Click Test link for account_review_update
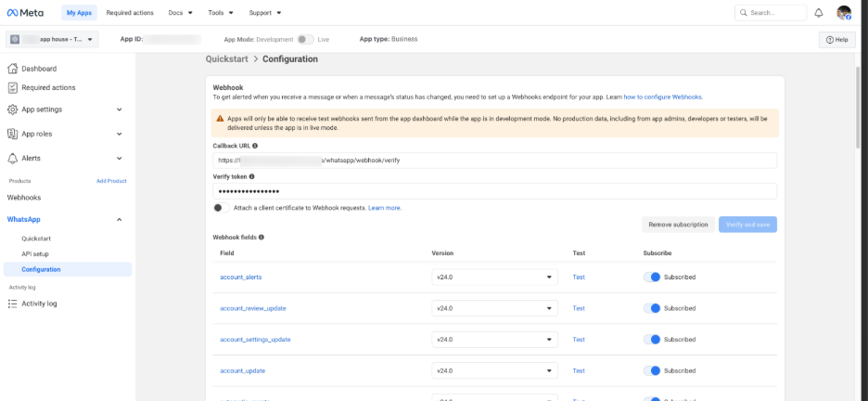This screenshot has height=401, width=868. [x=579, y=308]
